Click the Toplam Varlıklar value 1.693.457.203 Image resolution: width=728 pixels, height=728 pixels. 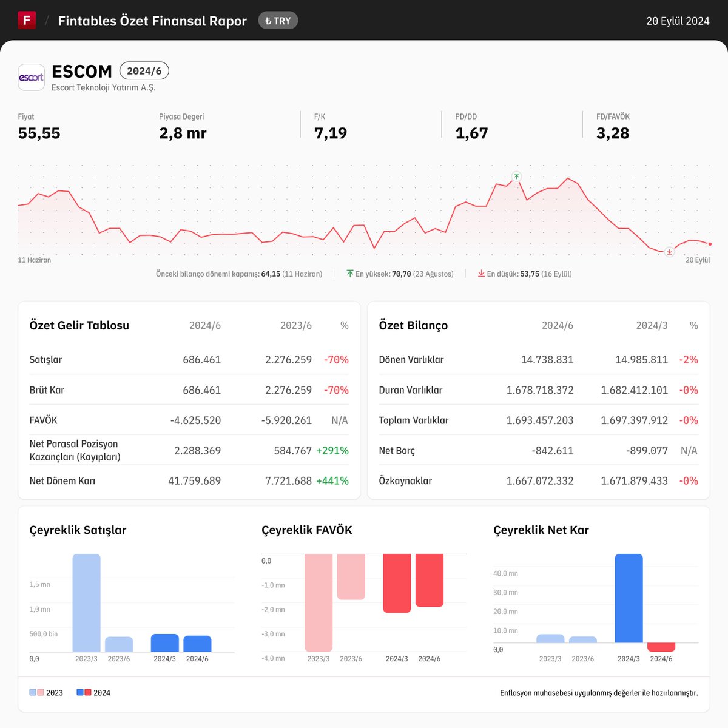(x=540, y=420)
